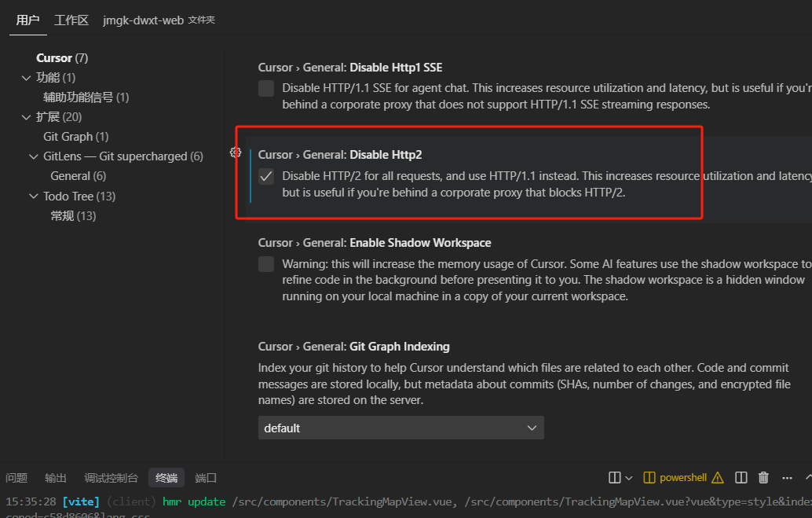Viewport: 812px width, 518px height.
Task: Select the powershell terminal entry
Action: tap(683, 478)
